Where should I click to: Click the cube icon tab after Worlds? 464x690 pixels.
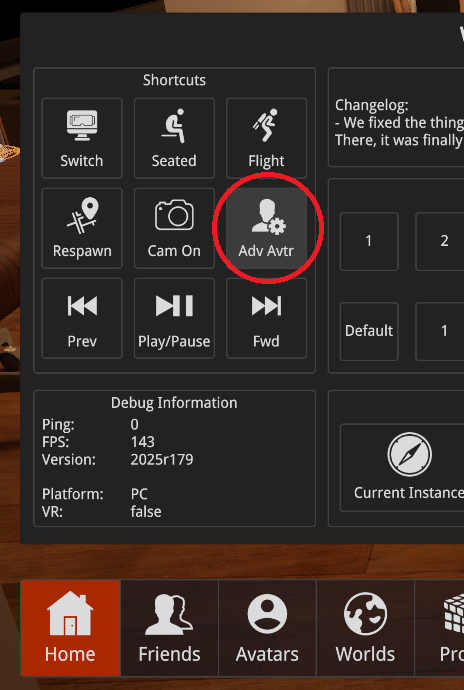pos(440,628)
